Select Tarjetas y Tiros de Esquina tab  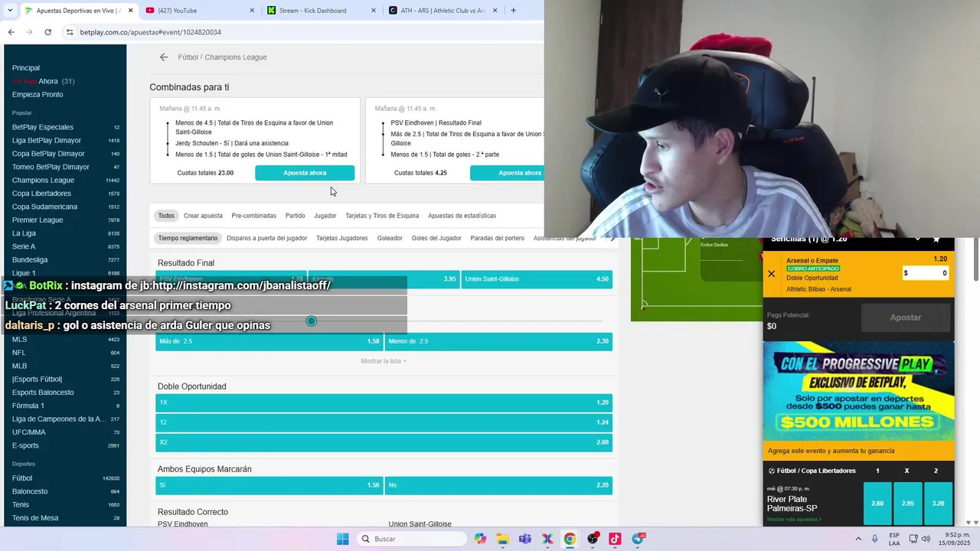point(382,216)
